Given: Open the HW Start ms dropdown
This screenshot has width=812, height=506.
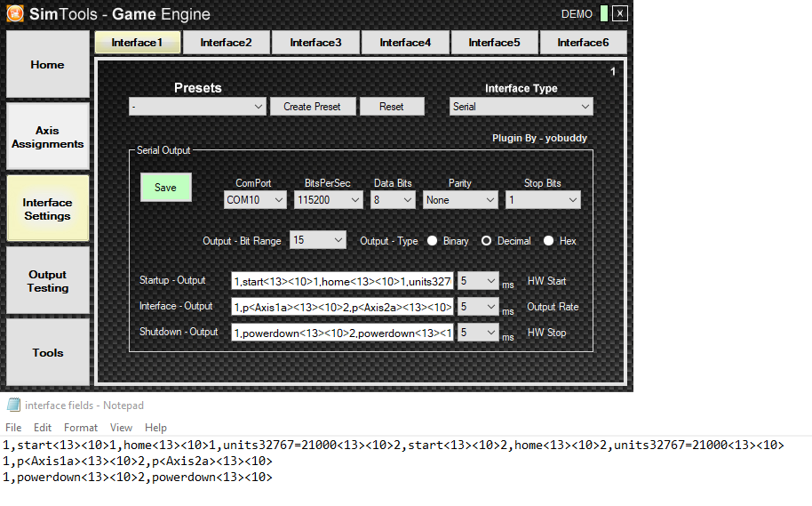Looking at the screenshot, I should (x=478, y=281).
